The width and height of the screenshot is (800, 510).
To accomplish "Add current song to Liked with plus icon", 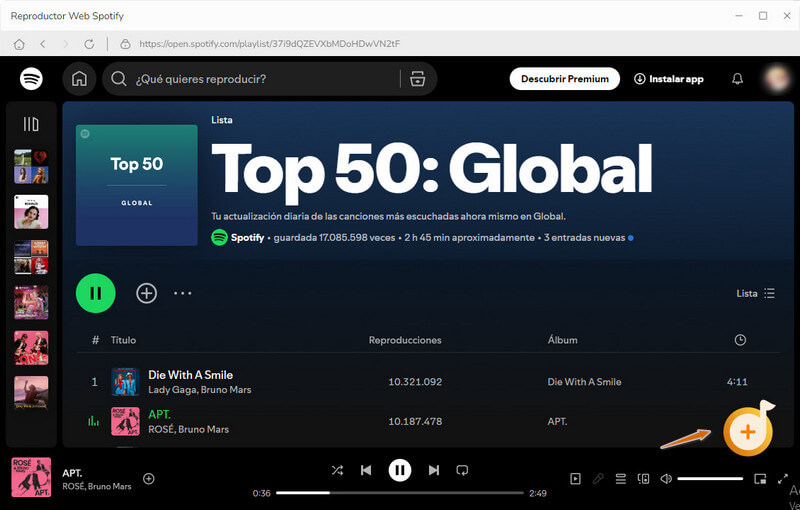I will [x=148, y=479].
